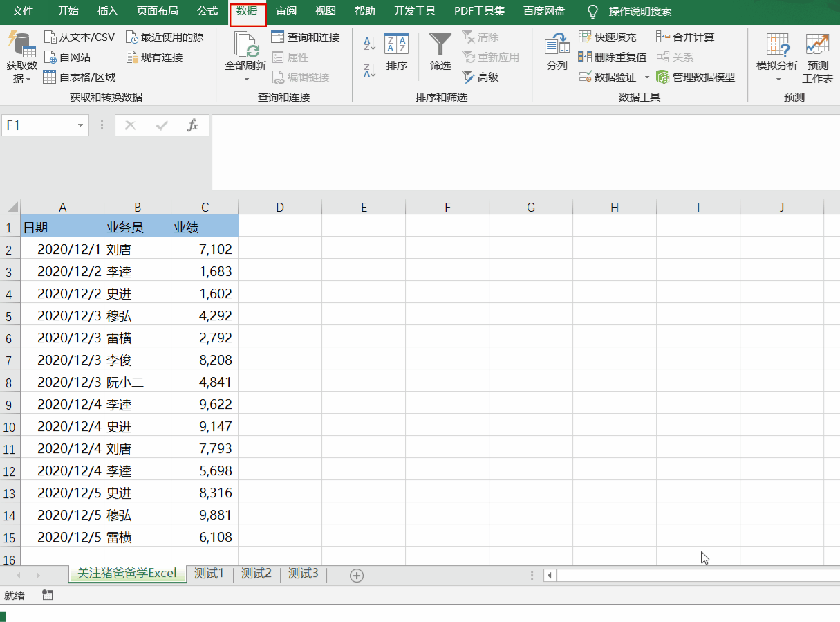This screenshot has width=840, height=622.
Task: Switch to the 审阅 tab
Action: coord(286,11)
